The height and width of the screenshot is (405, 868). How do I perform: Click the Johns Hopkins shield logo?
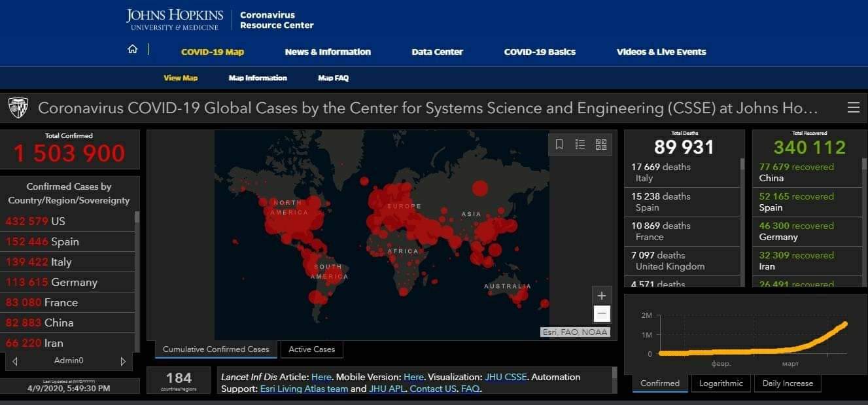point(18,108)
